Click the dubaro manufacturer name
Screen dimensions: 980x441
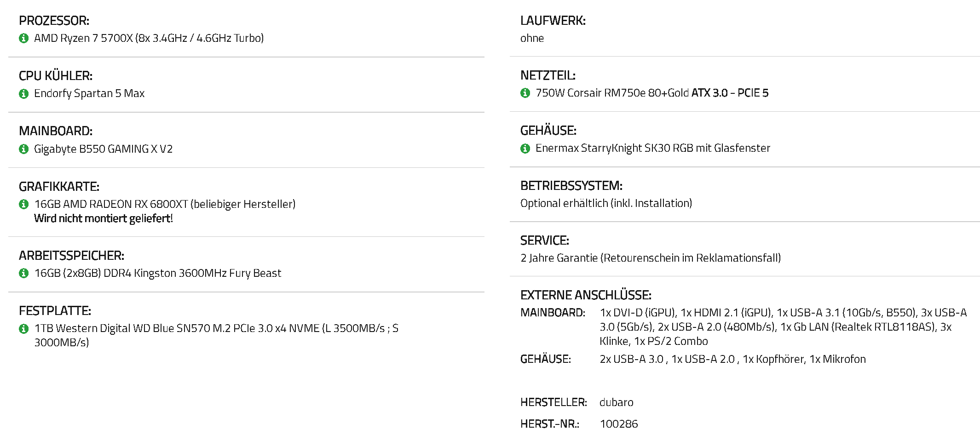point(617,402)
